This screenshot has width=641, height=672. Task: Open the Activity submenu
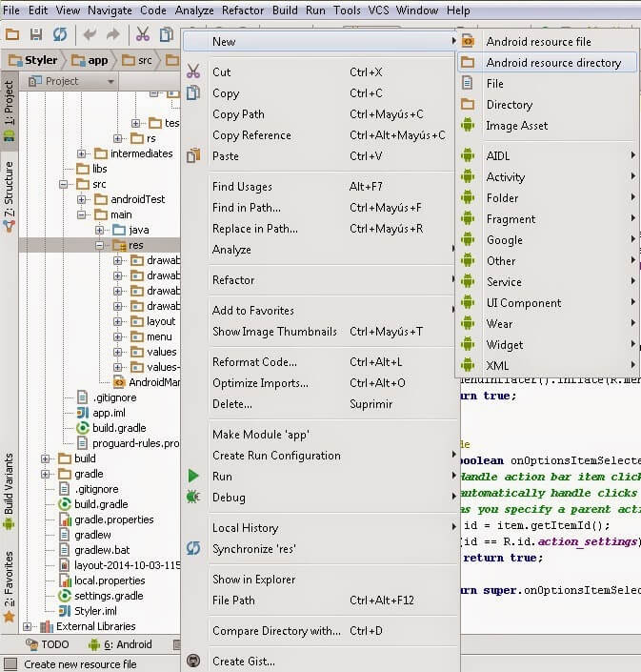[548, 176]
